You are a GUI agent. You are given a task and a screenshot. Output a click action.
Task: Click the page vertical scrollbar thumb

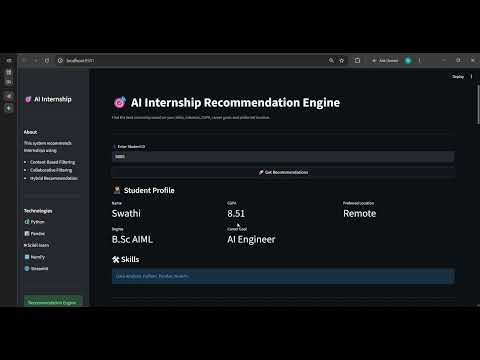click(478, 105)
